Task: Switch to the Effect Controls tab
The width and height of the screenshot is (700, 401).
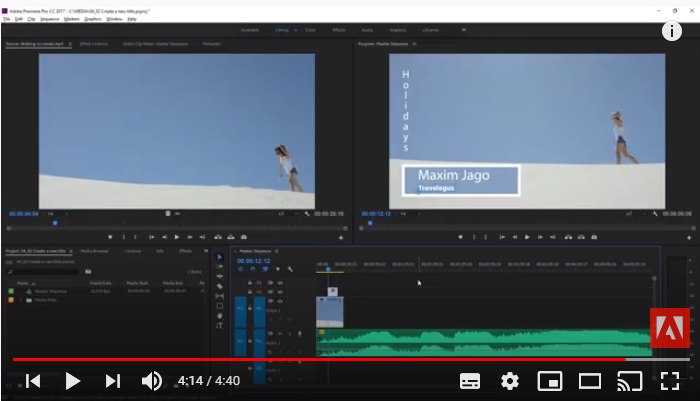Action: tap(94, 44)
